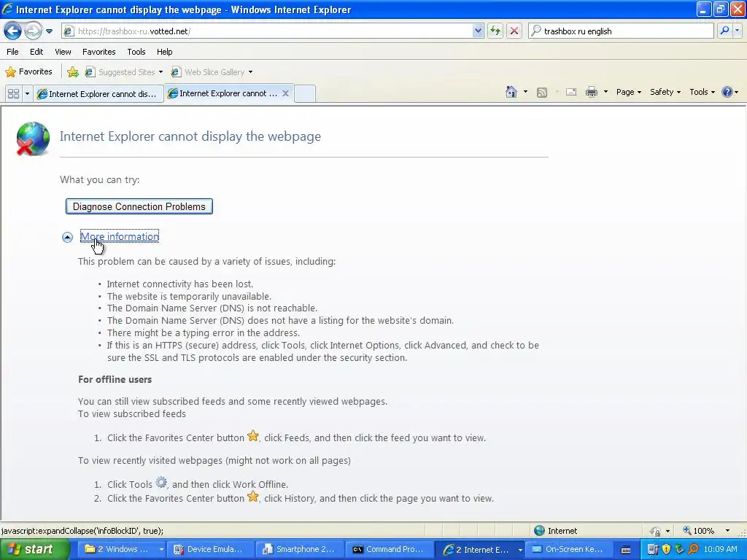Click the Forward navigation arrow
747x560 pixels.
pyautogui.click(x=33, y=31)
